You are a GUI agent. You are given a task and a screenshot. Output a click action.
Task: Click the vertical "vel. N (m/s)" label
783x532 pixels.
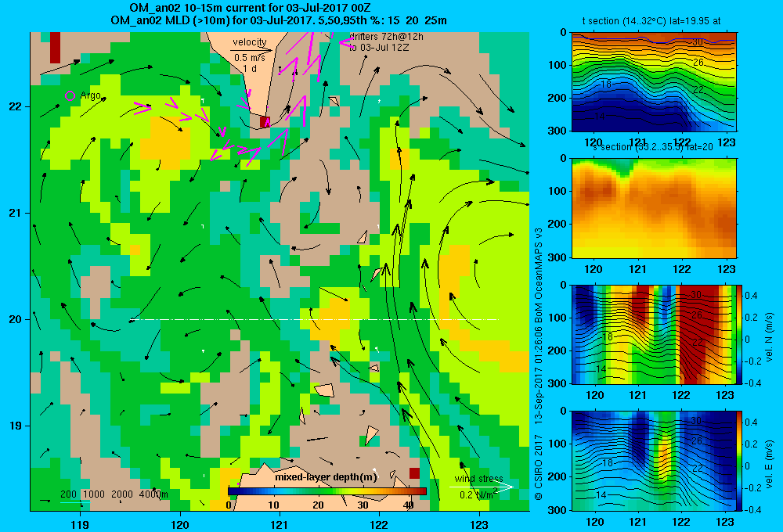pos(769,336)
